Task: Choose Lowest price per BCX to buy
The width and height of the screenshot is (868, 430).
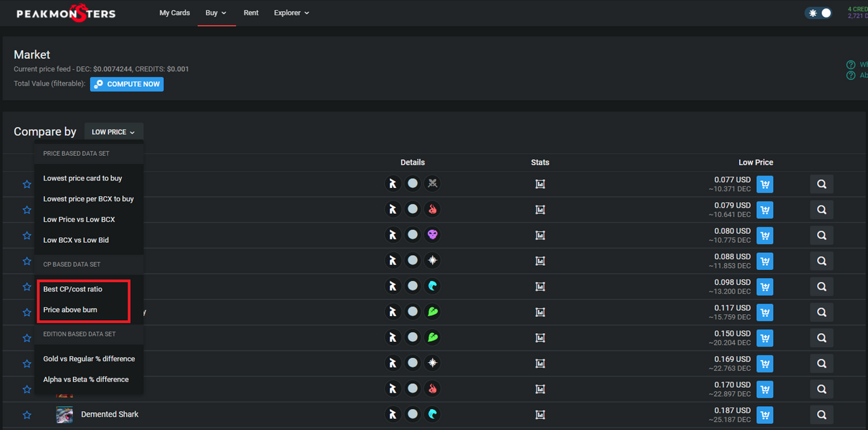Action: [x=88, y=199]
